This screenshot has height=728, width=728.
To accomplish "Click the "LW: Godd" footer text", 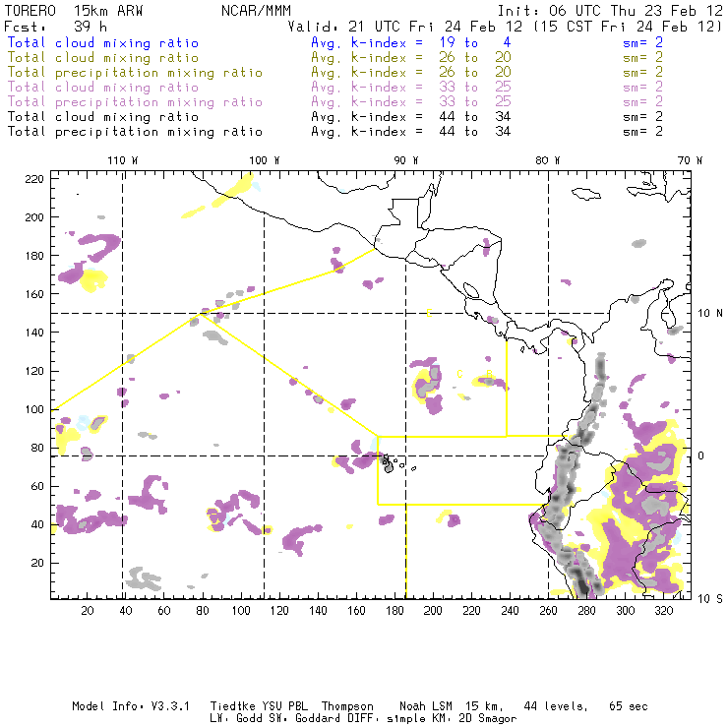I will [235, 719].
